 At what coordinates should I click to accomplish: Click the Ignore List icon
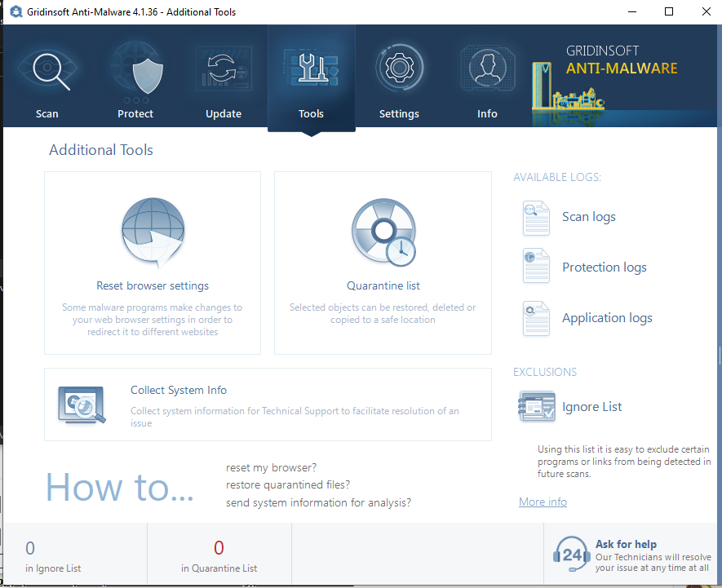[x=537, y=406]
